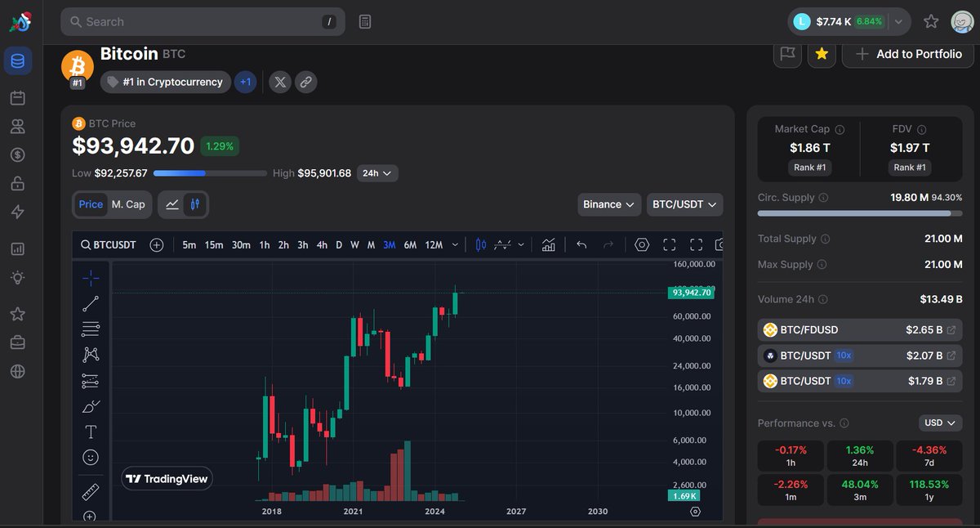The height and width of the screenshot is (528, 980).
Task: Select the 5m timeframe
Action: [189, 244]
